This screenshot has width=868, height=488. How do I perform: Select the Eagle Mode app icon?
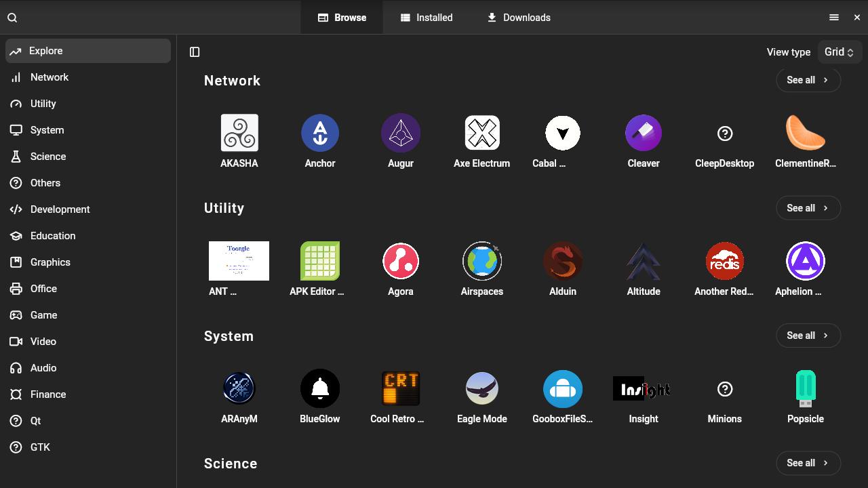pyautogui.click(x=482, y=388)
